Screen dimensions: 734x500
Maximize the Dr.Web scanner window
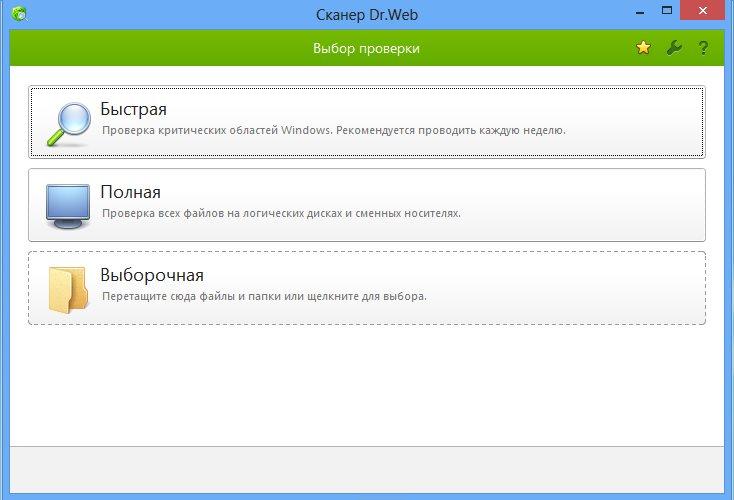pos(667,10)
